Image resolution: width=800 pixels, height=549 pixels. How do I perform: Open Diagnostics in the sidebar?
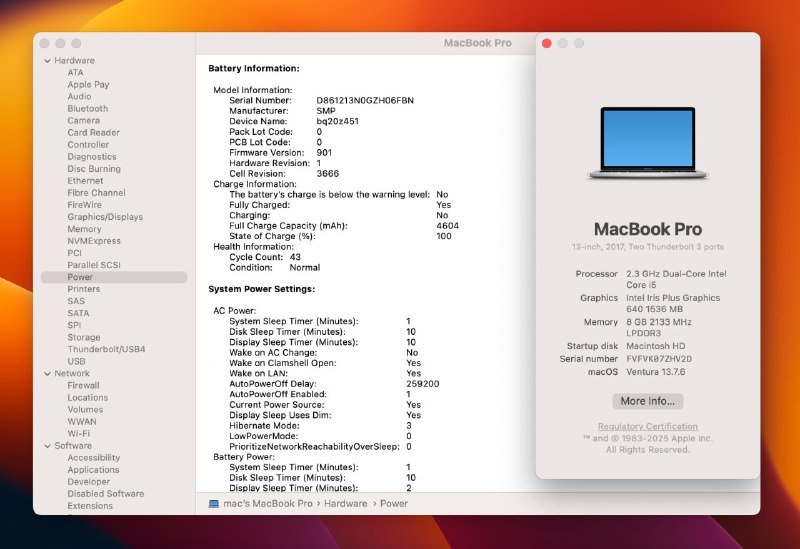tap(92, 157)
